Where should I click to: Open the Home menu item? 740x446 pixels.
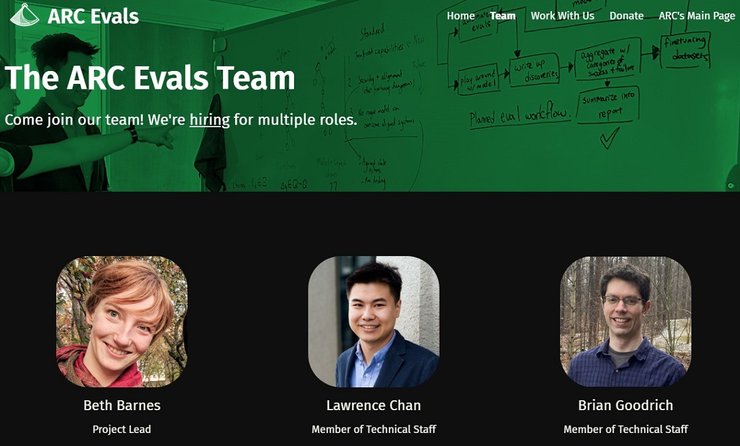tap(461, 16)
